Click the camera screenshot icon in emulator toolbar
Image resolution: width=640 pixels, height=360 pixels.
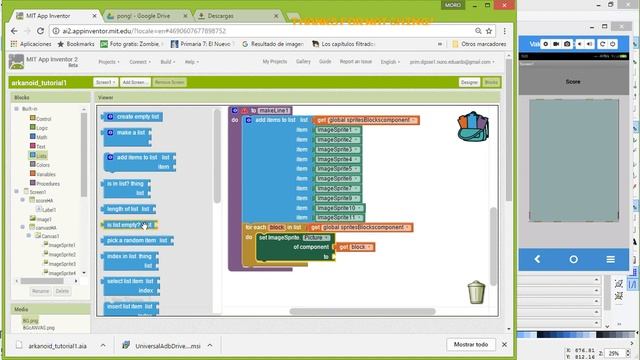click(x=567, y=44)
